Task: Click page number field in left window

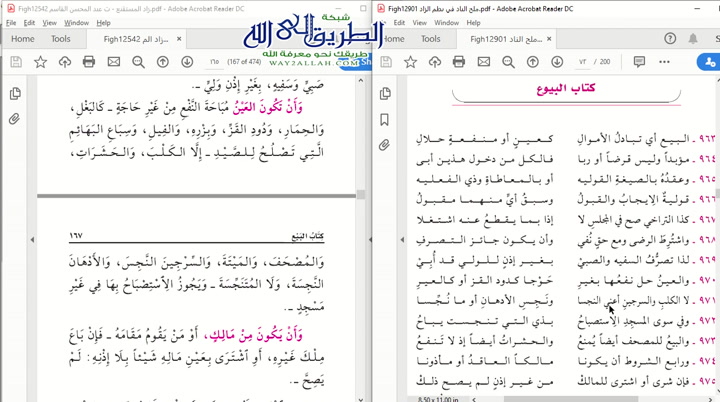Action: (214, 62)
